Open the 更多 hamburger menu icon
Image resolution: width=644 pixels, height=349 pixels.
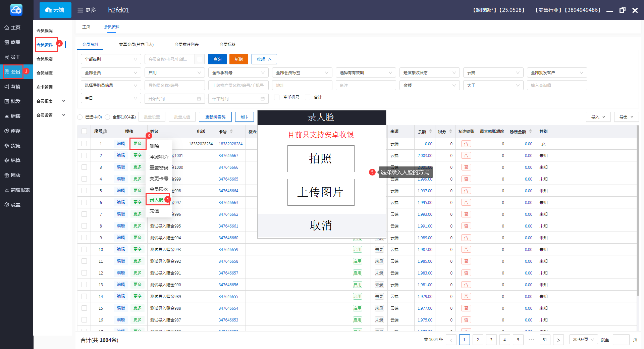click(x=80, y=10)
